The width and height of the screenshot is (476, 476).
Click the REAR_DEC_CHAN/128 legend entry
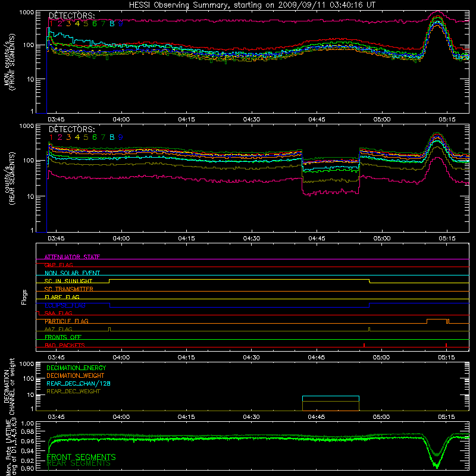pyautogui.click(x=79, y=383)
